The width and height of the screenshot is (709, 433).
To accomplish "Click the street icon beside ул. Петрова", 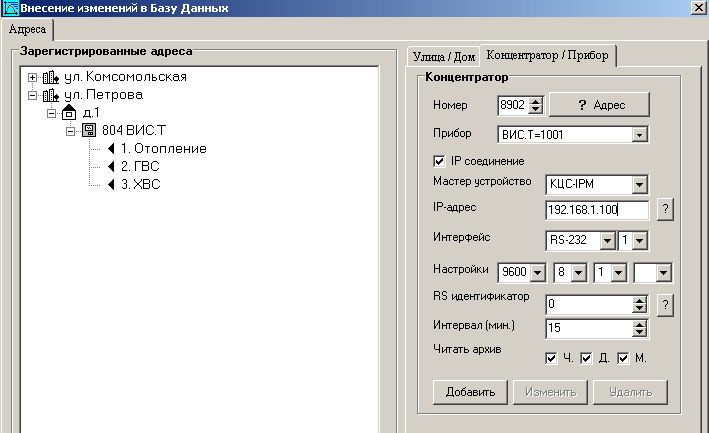I will tap(51, 96).
